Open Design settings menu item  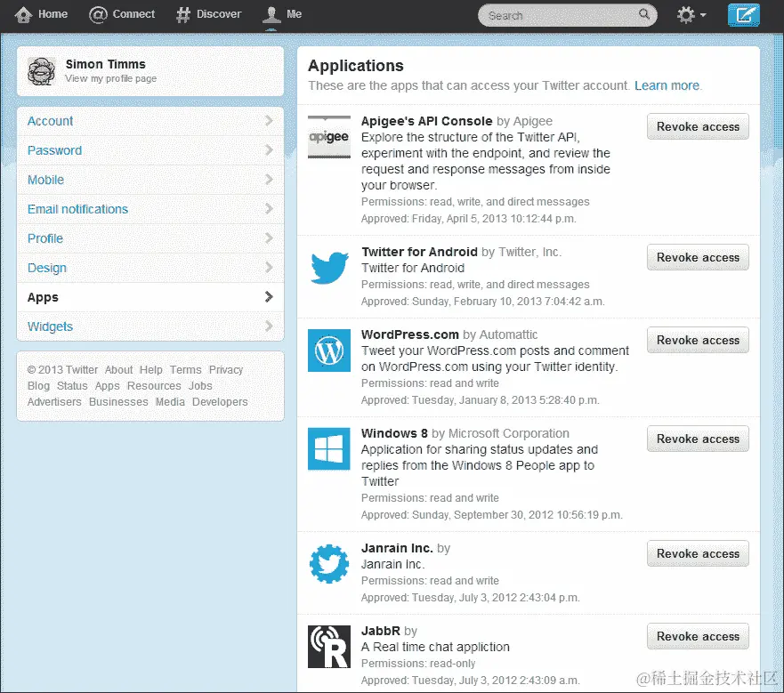tap(150, 268)
